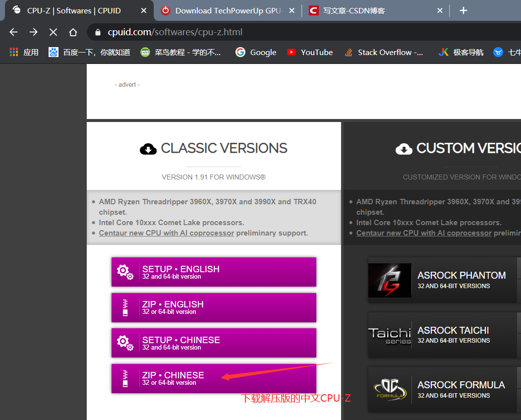Click gear icon on SETUP ENGLISH button

(125, 272)
